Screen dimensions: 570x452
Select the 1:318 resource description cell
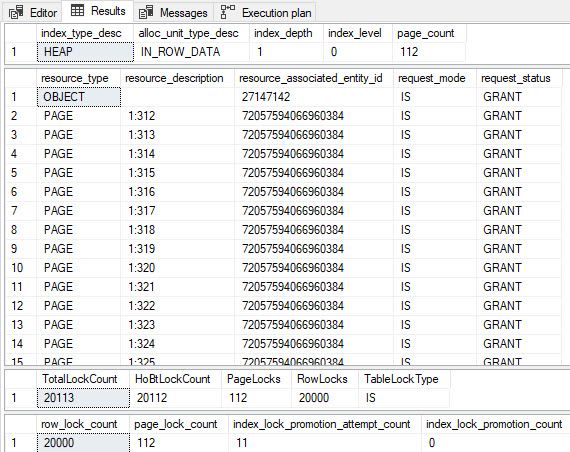[177, 230]
